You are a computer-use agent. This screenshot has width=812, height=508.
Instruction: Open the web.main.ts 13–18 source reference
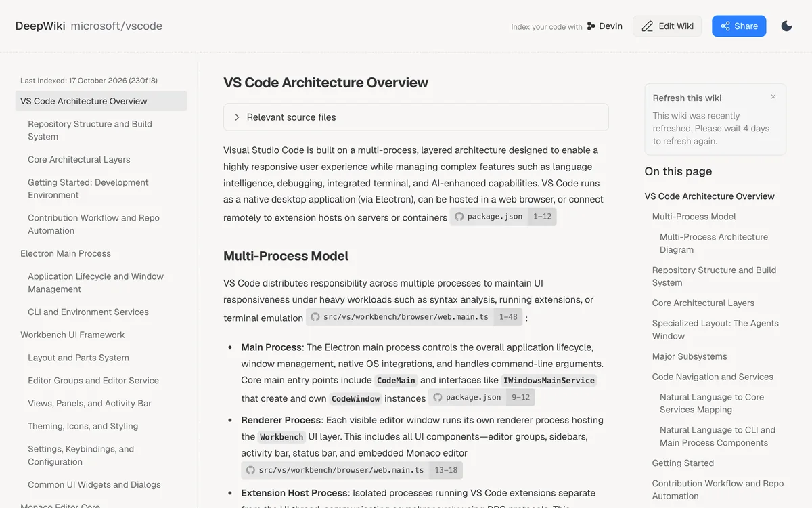(352, 470)
